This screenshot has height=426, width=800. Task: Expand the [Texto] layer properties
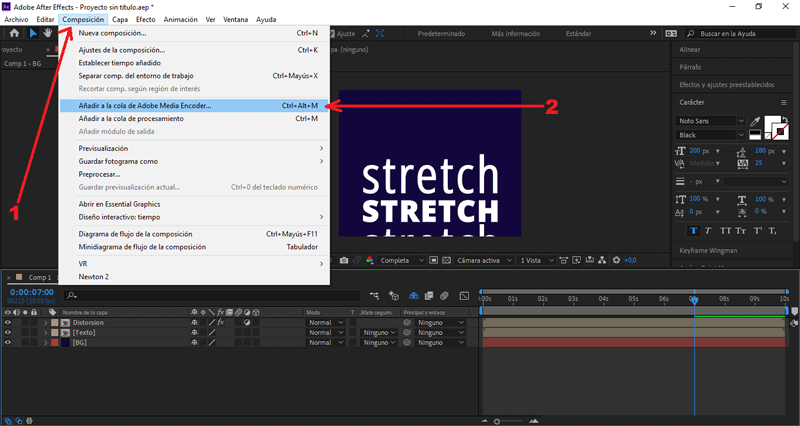pos(45,333)
